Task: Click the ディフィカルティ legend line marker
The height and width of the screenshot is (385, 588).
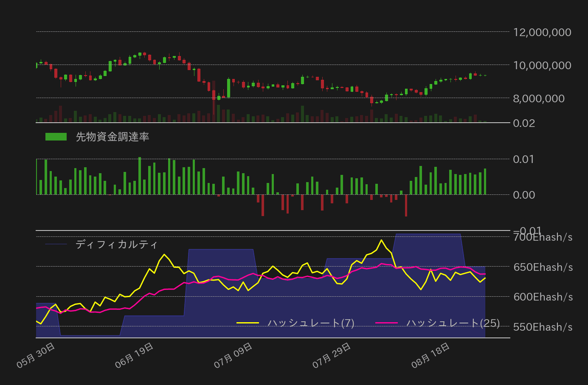Action: pos(56,244)
